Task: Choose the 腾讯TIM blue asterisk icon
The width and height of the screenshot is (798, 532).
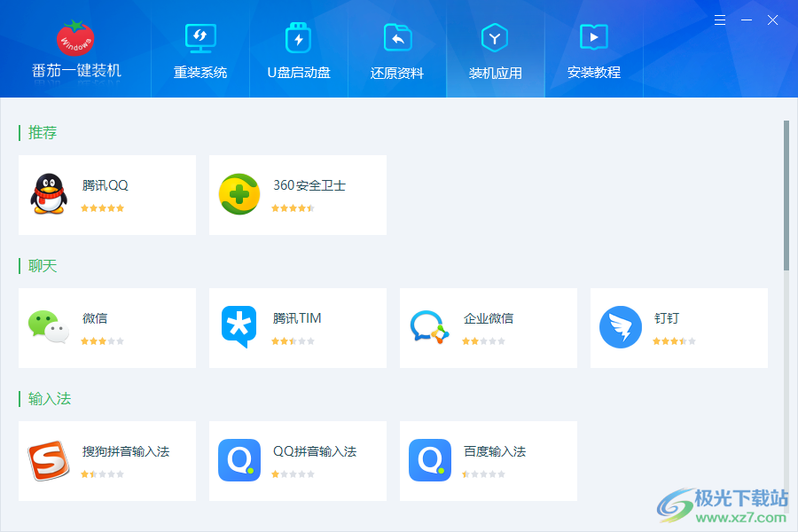Action: click(239, 327)
